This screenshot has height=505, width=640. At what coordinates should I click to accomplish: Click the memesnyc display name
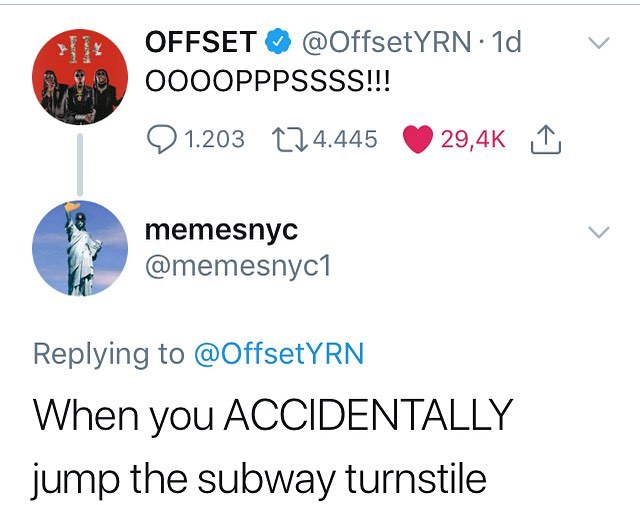220,231
